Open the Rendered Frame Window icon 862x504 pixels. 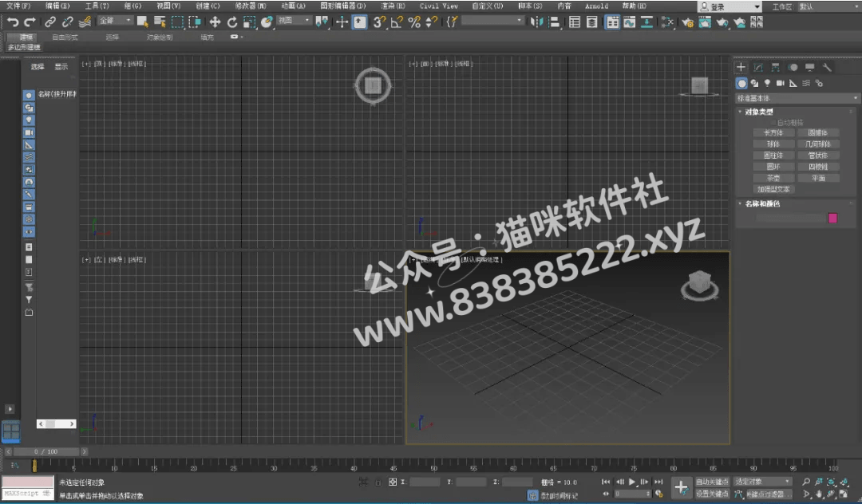(x=705, y=22)
